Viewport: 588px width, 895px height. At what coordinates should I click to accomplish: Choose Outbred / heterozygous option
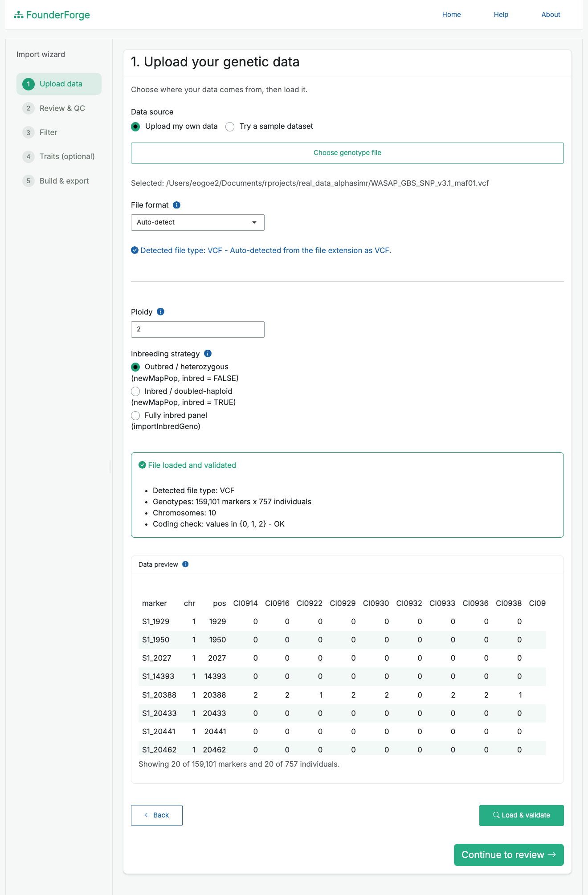tap(135, 367)
